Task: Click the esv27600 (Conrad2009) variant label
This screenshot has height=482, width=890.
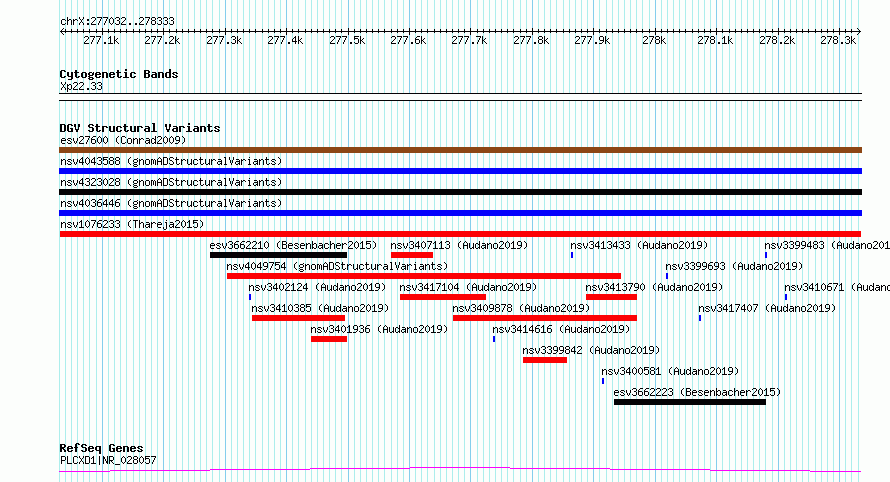Action: tap(123, 140)
